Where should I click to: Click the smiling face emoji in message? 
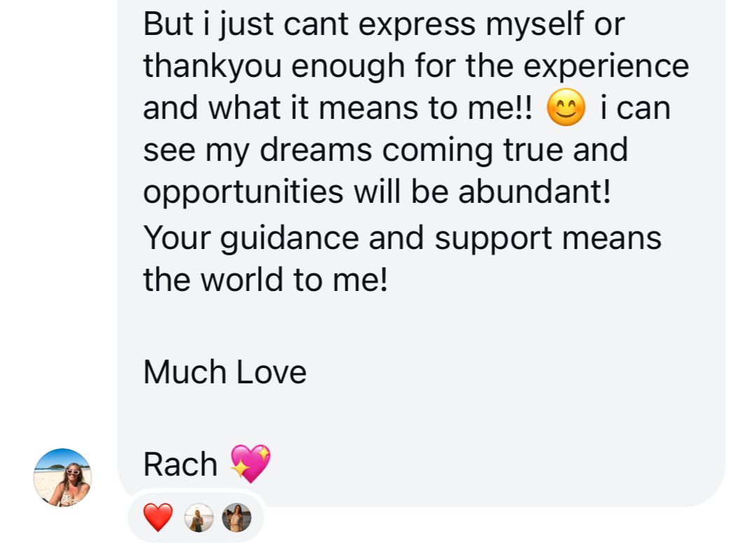click(x=565, y=110)
